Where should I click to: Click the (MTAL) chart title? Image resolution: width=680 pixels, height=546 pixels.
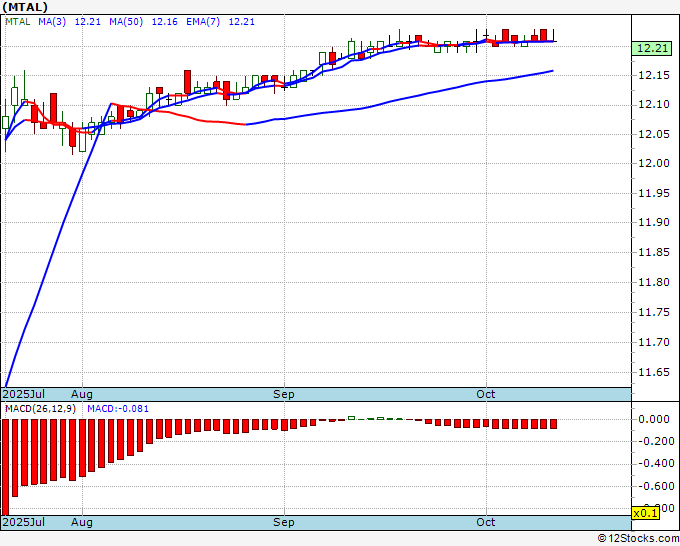[25, 7]
